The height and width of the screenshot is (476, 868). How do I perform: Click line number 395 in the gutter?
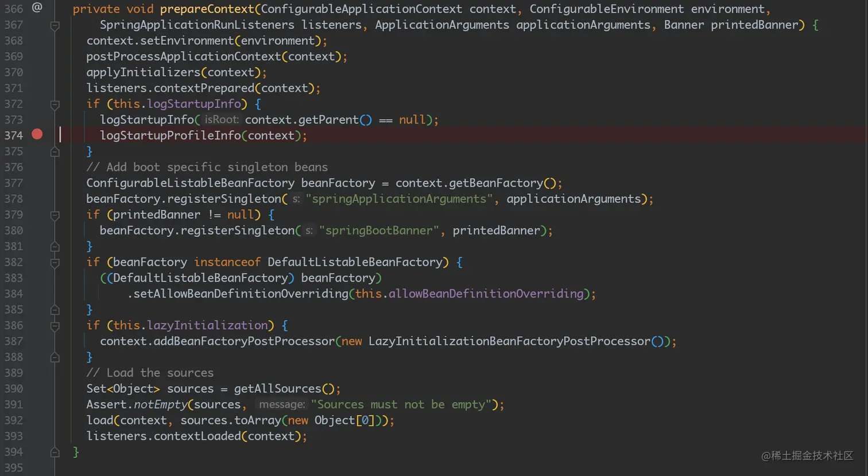coord(14,468)
